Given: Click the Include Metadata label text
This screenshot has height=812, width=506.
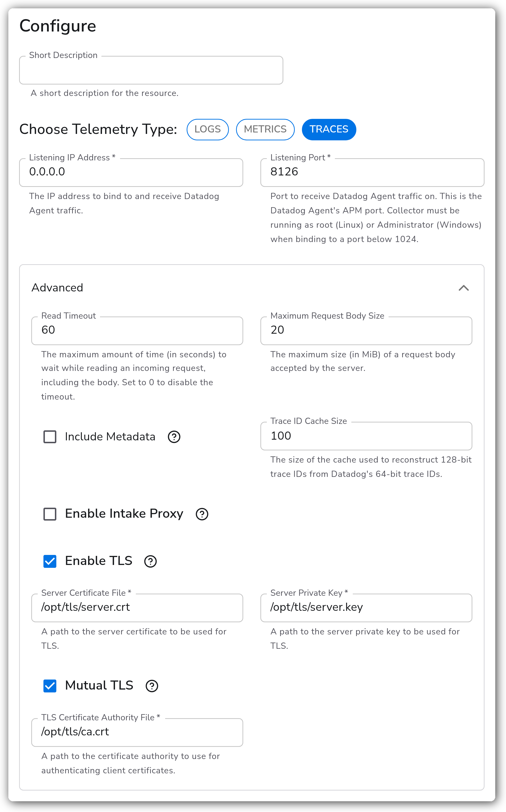Looking at the screenshot, I should point(110,437).
